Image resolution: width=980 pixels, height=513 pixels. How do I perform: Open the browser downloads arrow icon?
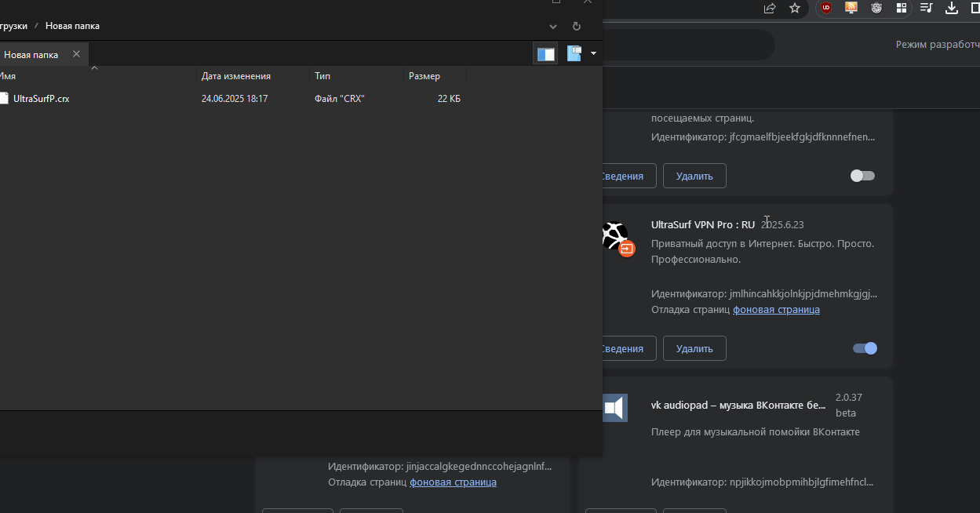click(x=952, y=8)
